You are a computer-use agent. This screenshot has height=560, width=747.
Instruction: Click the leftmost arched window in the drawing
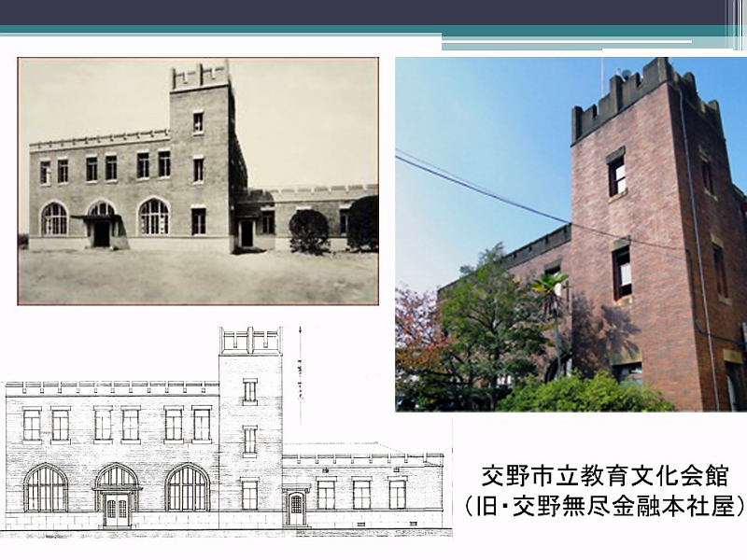(x=46, y=488)
